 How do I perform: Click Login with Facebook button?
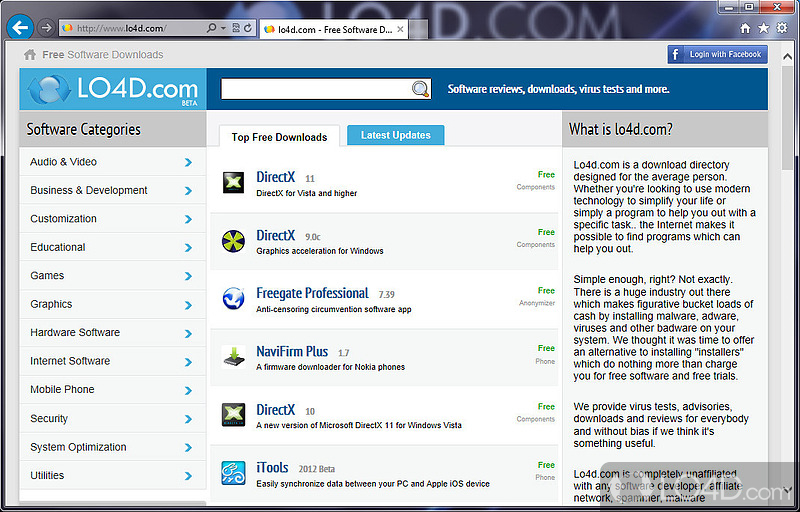pyautogui.click(x=717, y=54)
